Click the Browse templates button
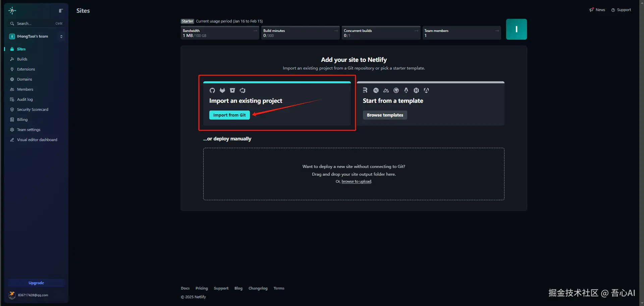Screen dimensions: 644x306 pyautogui.click(x=385, y=115)
